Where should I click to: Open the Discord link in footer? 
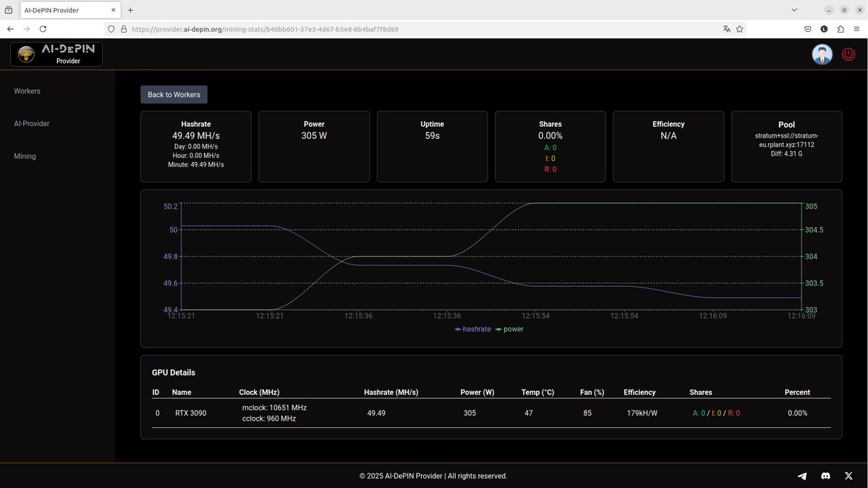[825, 476]
